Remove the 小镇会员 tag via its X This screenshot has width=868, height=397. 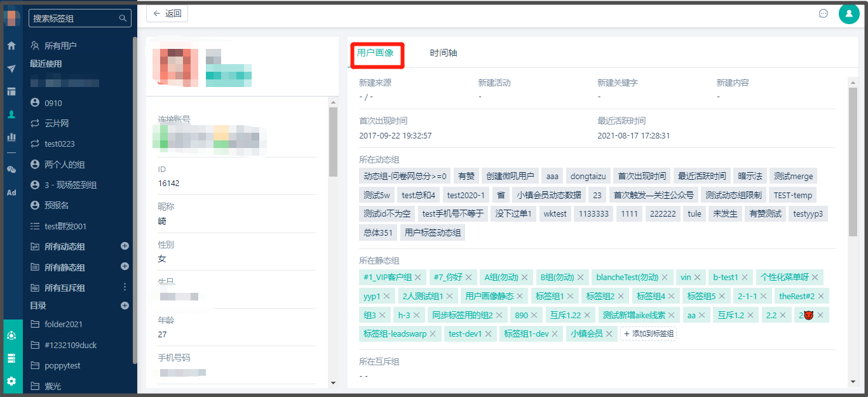click(609, 333)
